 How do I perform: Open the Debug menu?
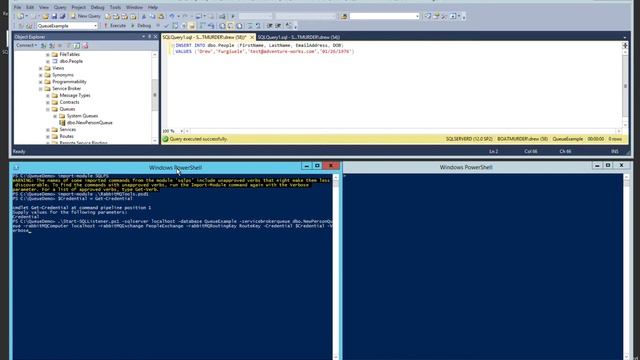[97, 7]
